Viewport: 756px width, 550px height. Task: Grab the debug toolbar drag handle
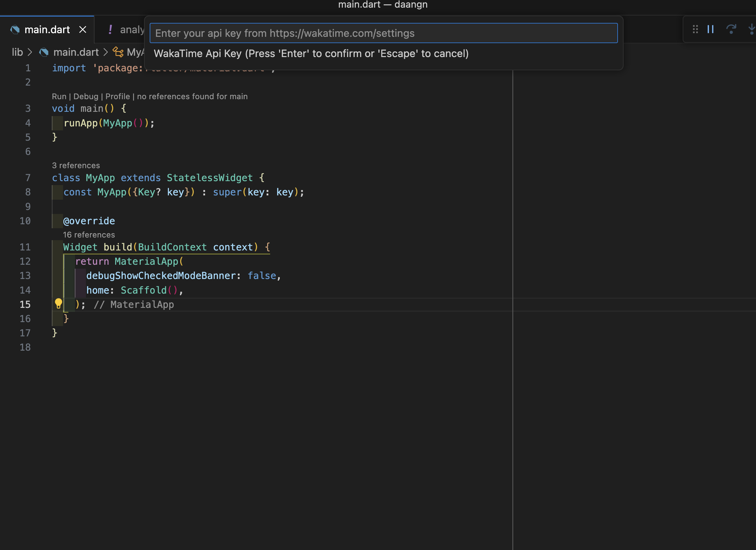point(695,29)
